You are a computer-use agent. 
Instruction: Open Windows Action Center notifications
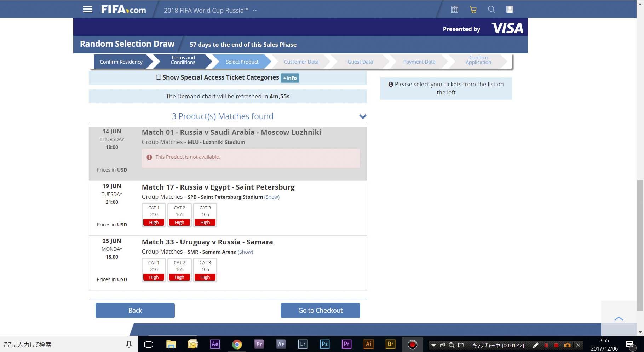tap(630, 345)
